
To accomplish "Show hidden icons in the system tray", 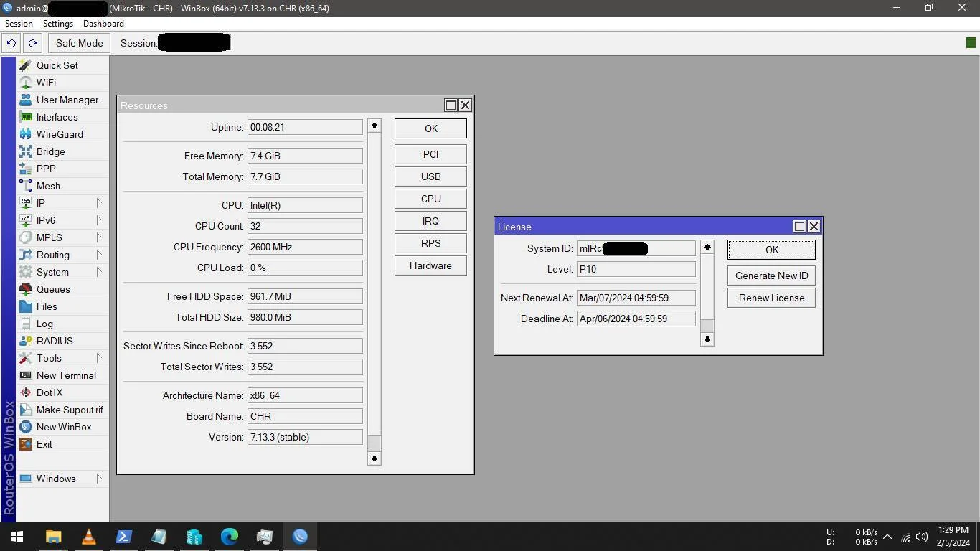I will (887, 537).
